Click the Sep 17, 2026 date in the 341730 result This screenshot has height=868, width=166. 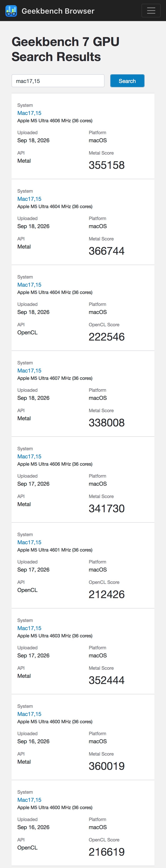[x=33, y=484]
